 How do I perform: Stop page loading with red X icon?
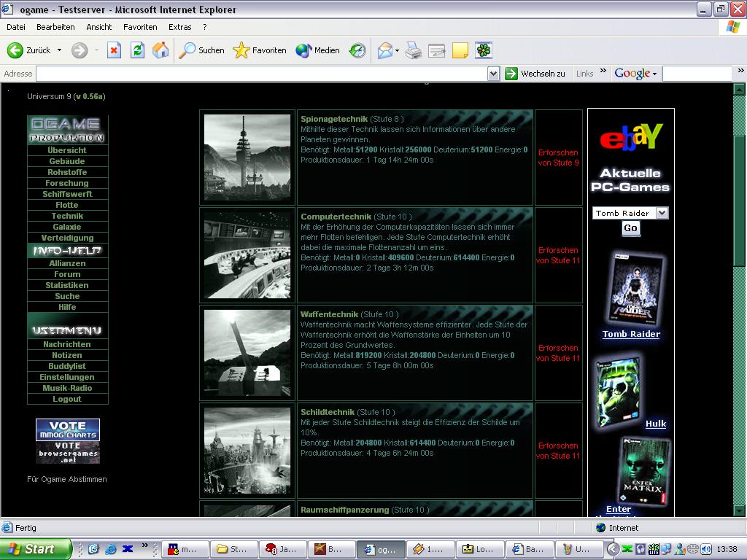pyautogui.click(x=114, y=50)
